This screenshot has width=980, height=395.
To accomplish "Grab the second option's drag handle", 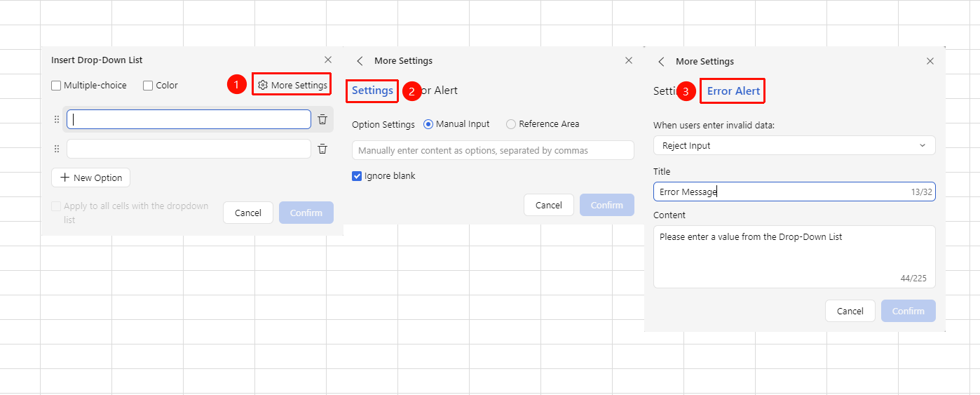I will tap(57, 149).
